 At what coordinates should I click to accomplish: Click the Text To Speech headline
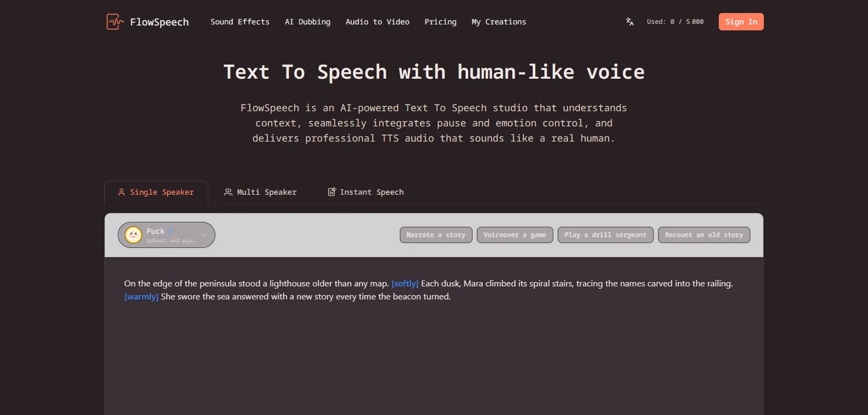point(434,72)
